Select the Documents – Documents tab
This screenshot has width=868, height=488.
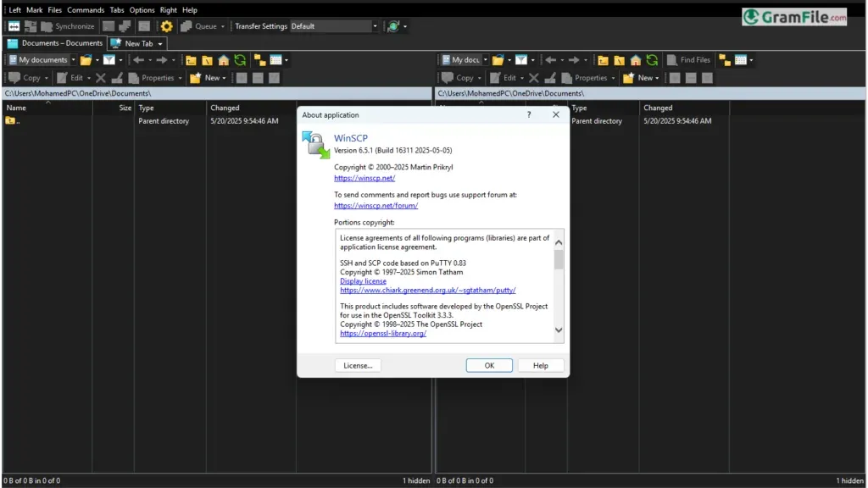pos(55,43)
